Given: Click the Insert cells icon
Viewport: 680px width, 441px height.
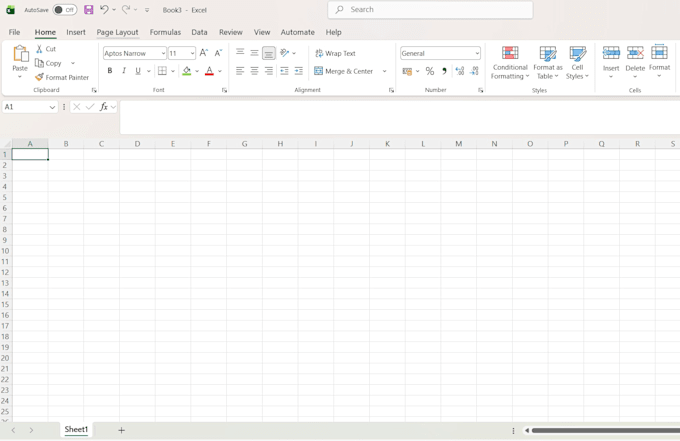Looking at the screenshot, I should point(611,53).
